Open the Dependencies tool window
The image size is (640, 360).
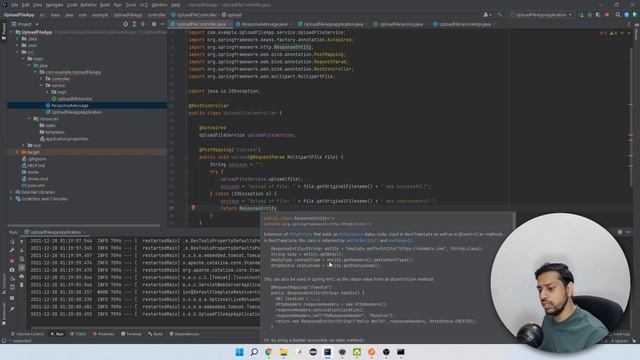click(184, 334)
